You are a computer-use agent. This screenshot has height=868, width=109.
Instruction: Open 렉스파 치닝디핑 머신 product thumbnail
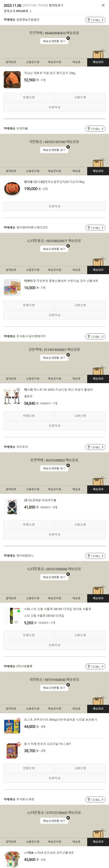coord(12,396)
